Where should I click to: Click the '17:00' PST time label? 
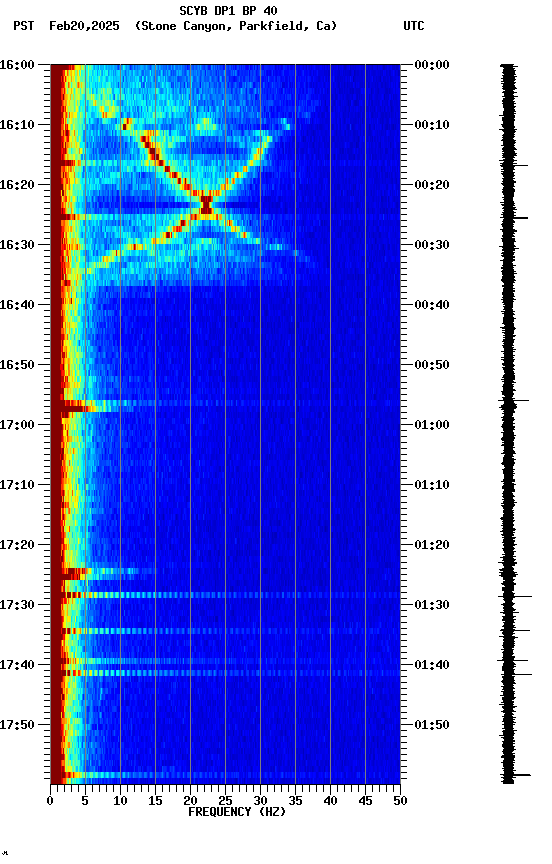[17, 425]
